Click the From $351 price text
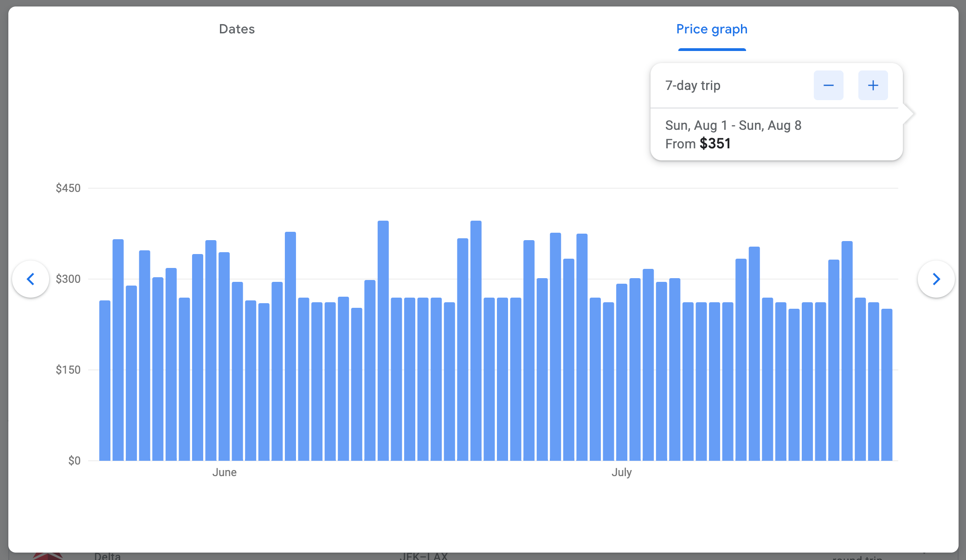The image size is (966, 560). [698, 144]
